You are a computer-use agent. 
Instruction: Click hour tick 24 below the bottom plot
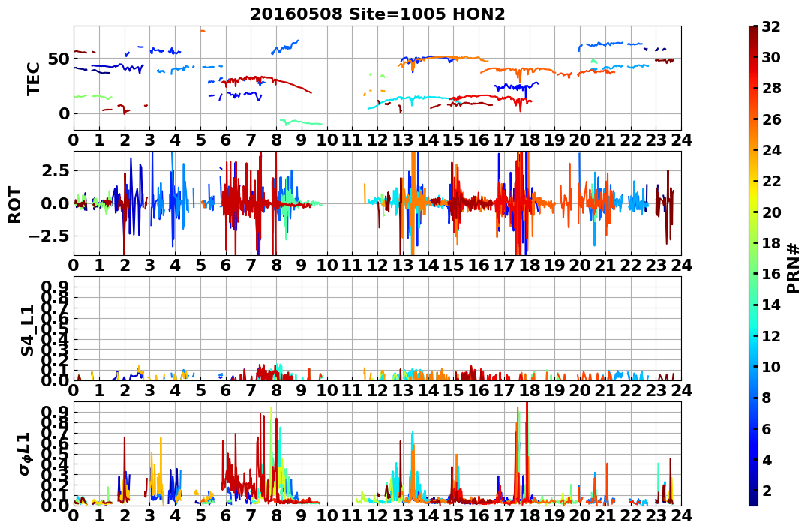(x=681, y=515)
